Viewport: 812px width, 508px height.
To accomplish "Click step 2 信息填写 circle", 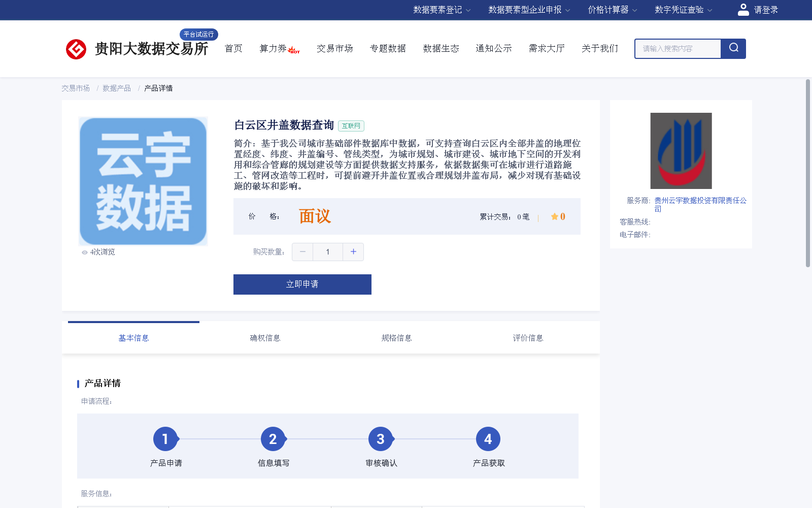I will [273, 439].
